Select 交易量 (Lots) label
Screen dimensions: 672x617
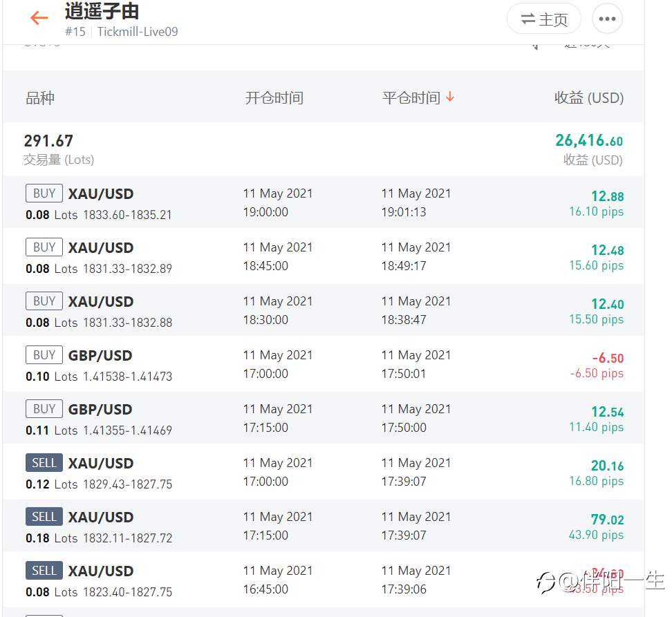(59, 160)
